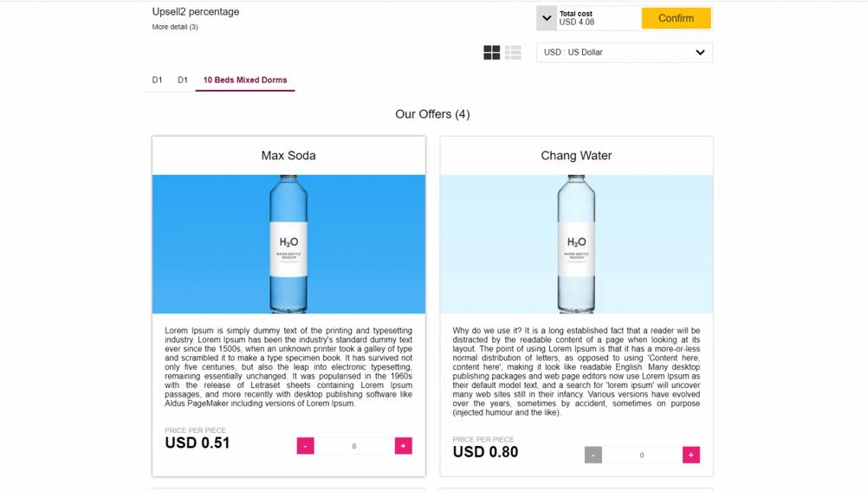Viewport: 868px width, 491px height.
Task: Select the first D1 tab
Action: [x=158, y=80]
